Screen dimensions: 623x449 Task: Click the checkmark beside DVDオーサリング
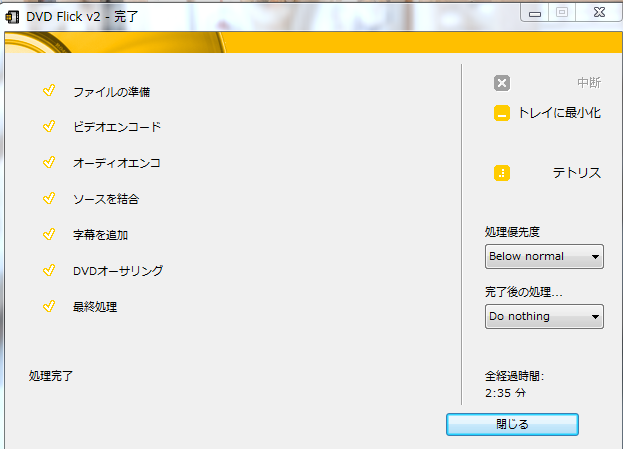point(49,270)
